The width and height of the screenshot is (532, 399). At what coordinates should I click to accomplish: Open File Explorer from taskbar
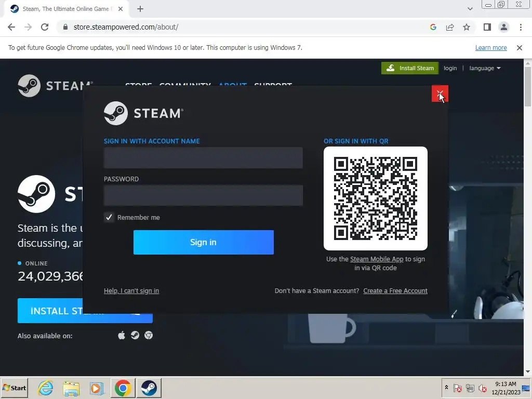[71, 388]
